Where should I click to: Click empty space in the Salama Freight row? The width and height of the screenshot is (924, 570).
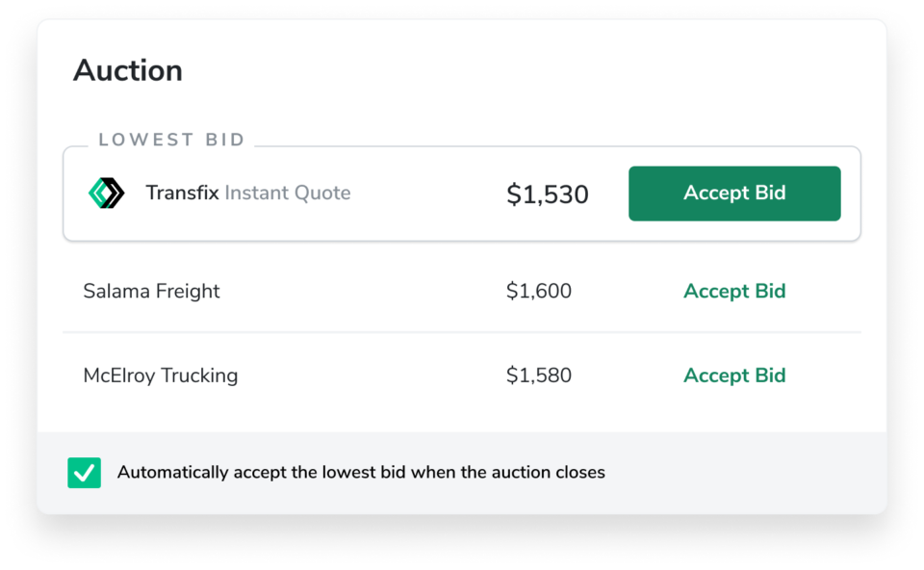click(366, 291)
